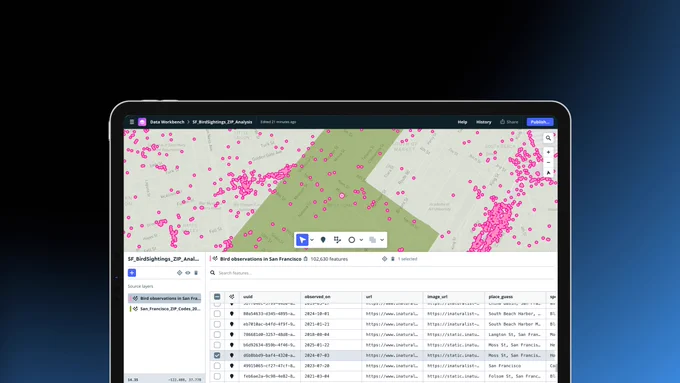Expand layer-combine tool dropdown arrow
The image size is (680, 383).
[x=382, y=240]
